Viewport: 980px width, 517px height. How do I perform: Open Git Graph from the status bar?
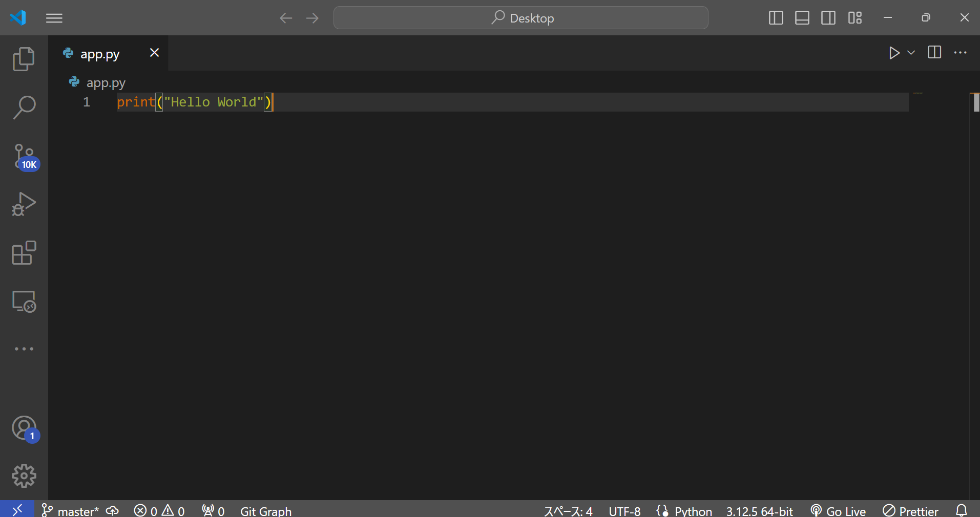[x=265, y=510]
